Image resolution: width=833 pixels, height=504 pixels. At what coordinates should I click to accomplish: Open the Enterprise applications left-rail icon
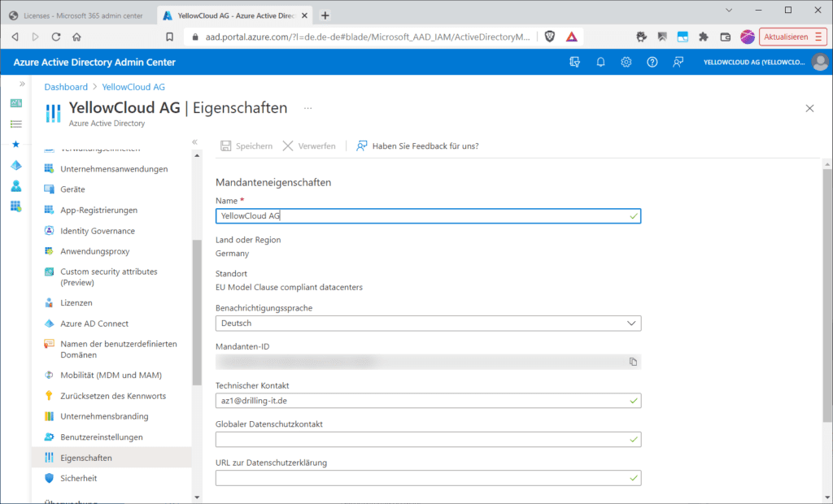click(x=16, y=206)
